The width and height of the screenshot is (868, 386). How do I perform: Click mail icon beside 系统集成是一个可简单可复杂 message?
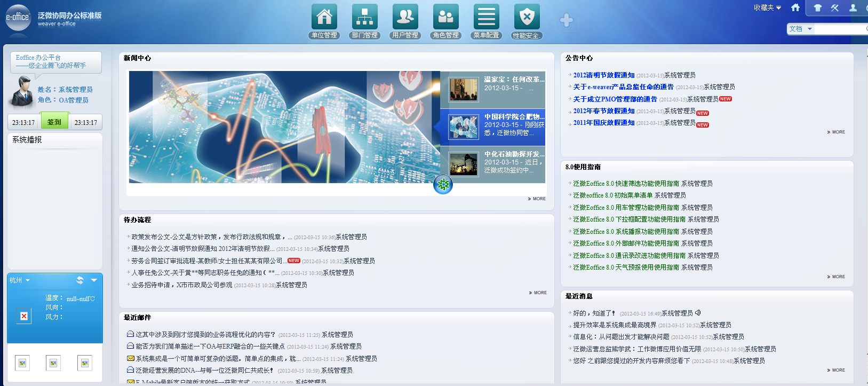click(130, 358)
